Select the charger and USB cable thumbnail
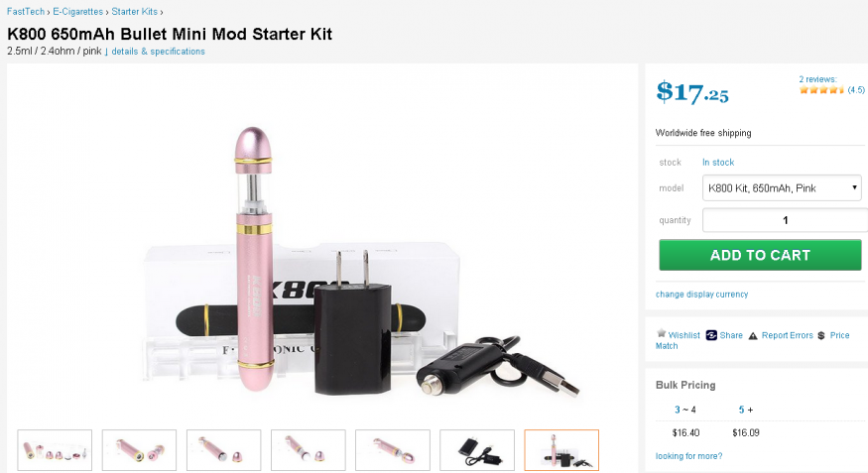 coord(477,450)
